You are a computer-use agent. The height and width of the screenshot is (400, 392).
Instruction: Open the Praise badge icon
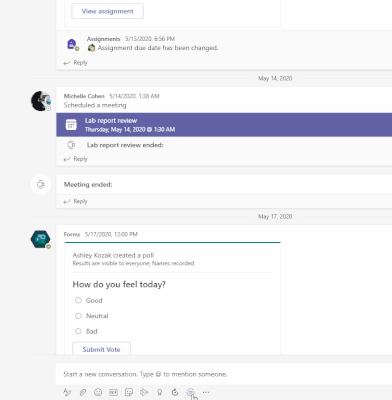(159, 392)
